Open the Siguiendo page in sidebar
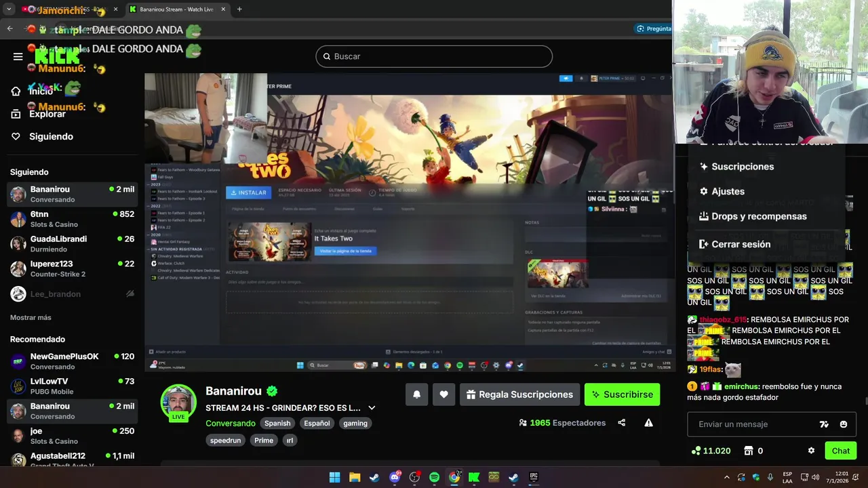 pos(42,136)
